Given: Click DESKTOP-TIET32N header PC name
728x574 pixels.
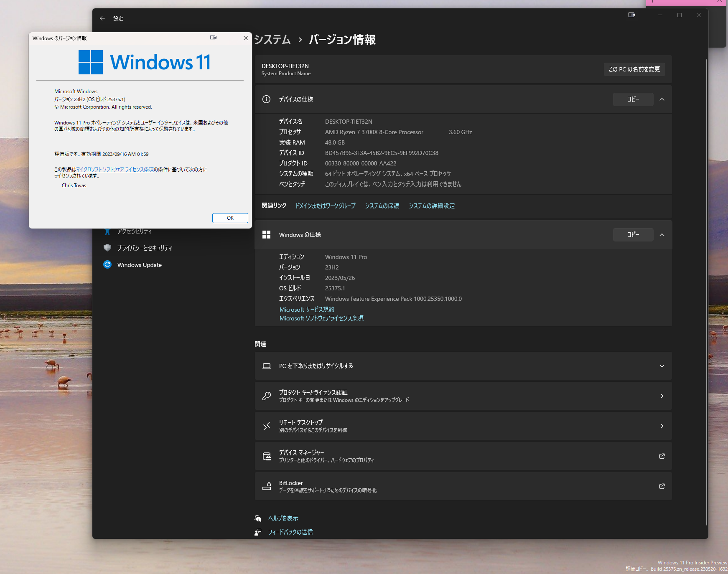Looking at the screenshot, I should (285, 66).
